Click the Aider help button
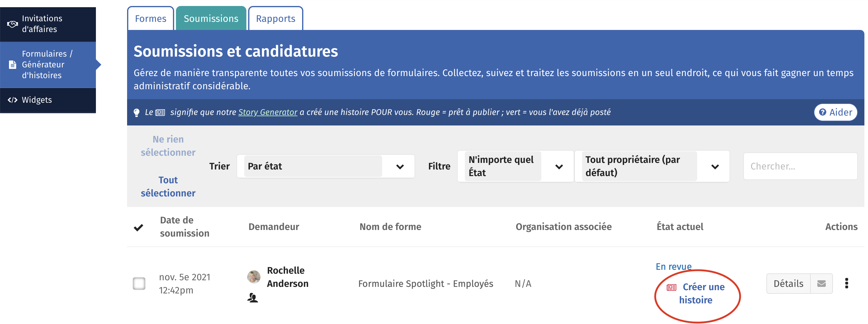 coord(835,113)
